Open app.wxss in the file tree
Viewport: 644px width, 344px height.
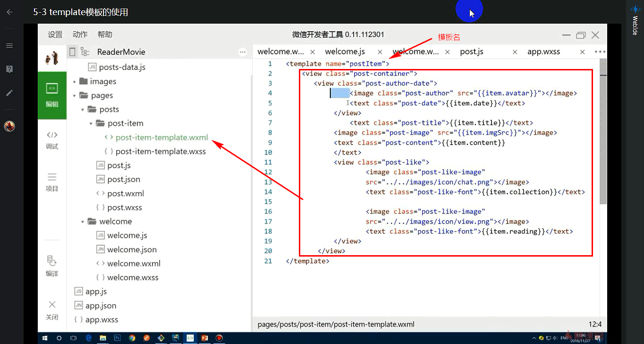pos(96,319)
